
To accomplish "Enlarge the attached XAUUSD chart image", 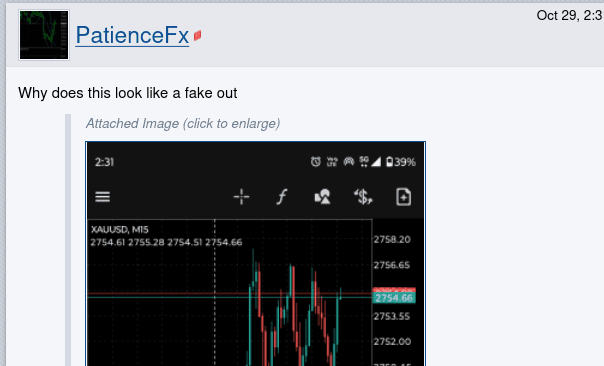I will (255, 254).
